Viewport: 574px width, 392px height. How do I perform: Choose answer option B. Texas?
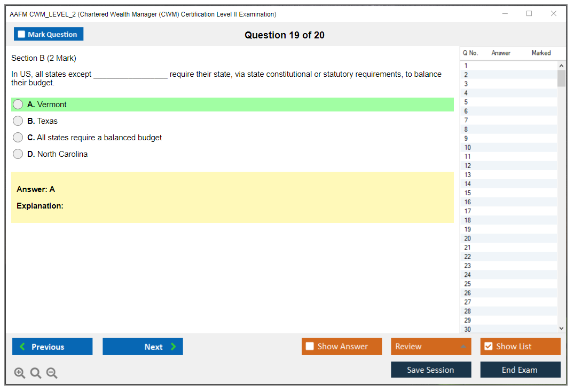coord(18,121)
